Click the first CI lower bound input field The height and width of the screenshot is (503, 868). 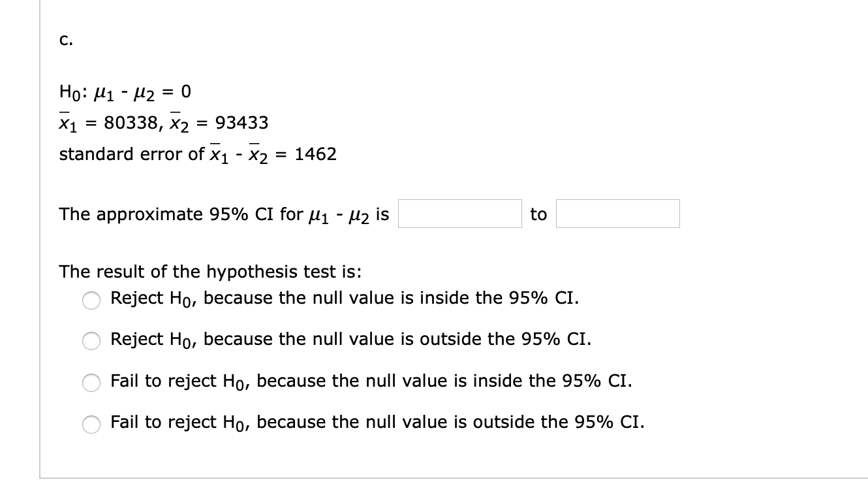[460, 214]
